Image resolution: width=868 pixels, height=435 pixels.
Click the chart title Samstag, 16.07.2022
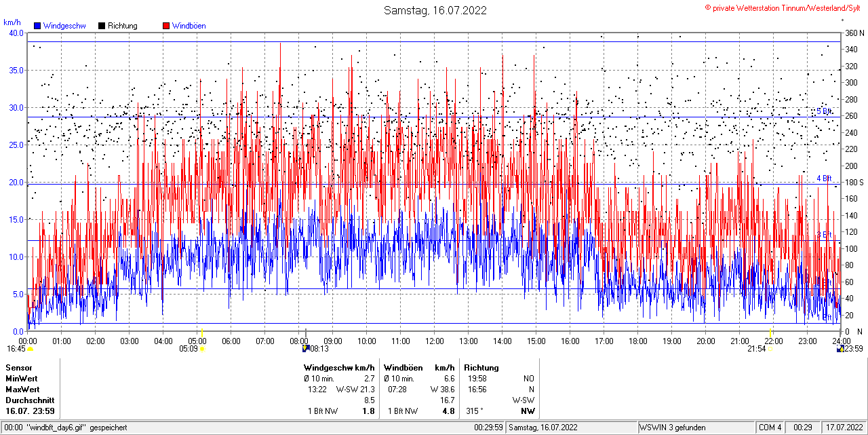coord(435,10)
